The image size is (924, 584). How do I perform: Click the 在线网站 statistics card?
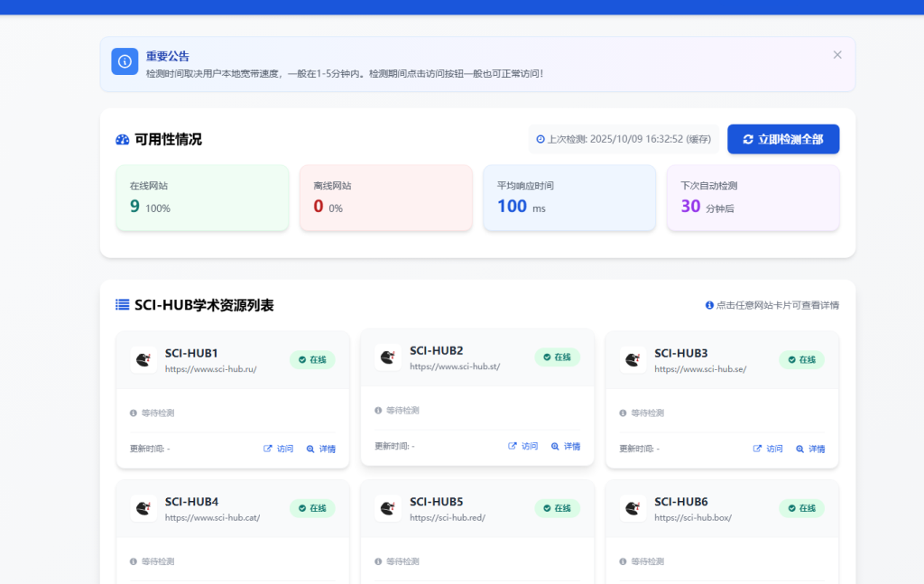coord(202,198)
